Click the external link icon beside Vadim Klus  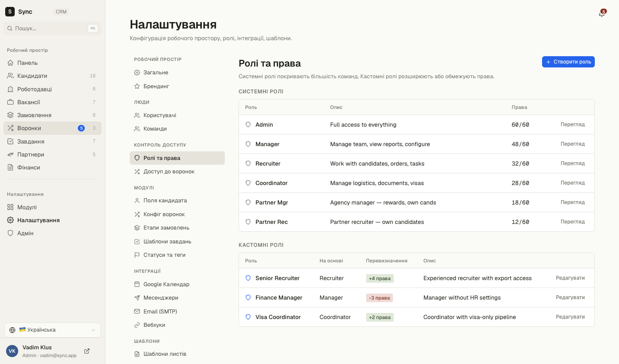(87, 351)
